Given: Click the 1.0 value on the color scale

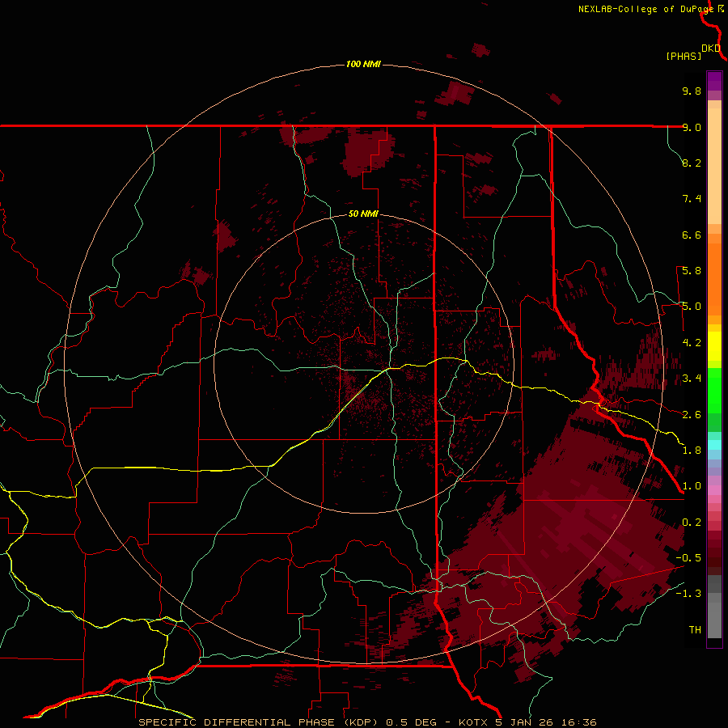Looking at the screenshot, I should coord(692,486).
